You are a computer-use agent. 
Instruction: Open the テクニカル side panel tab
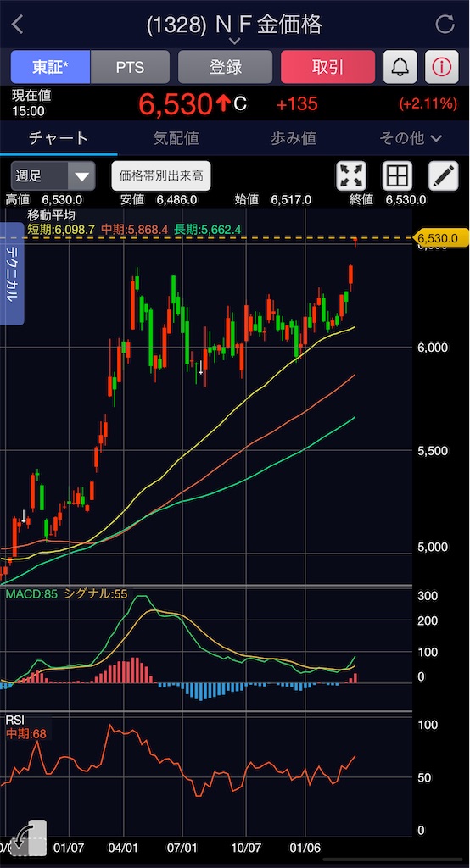[x=12, y=274]
